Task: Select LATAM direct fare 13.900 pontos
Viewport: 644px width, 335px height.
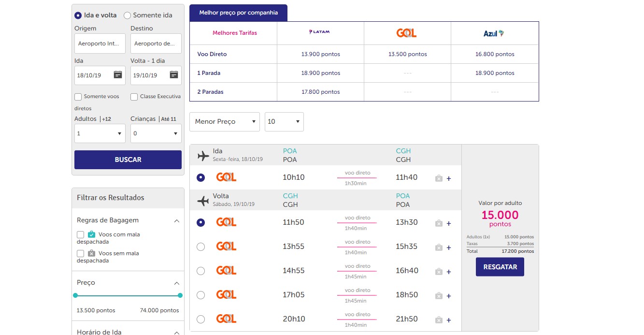Action: point(321,54)
